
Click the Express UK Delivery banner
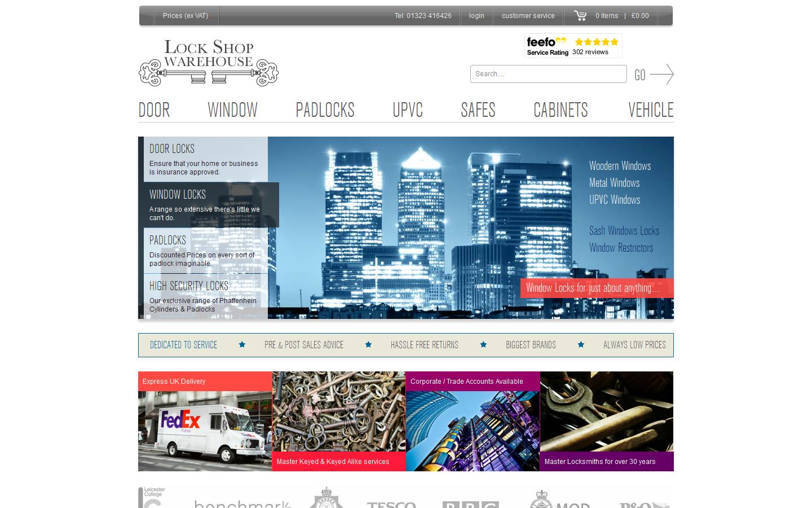click(x=205, y=421)
